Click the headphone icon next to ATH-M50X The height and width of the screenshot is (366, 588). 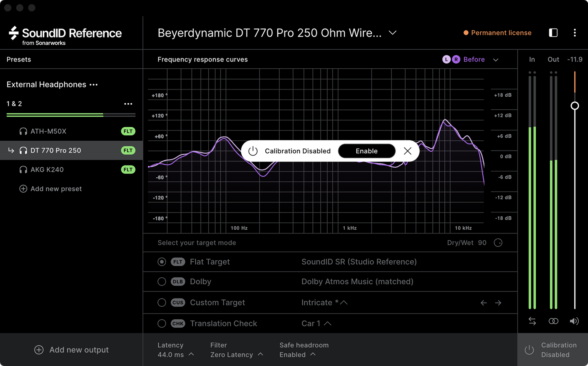pos(23,131)
